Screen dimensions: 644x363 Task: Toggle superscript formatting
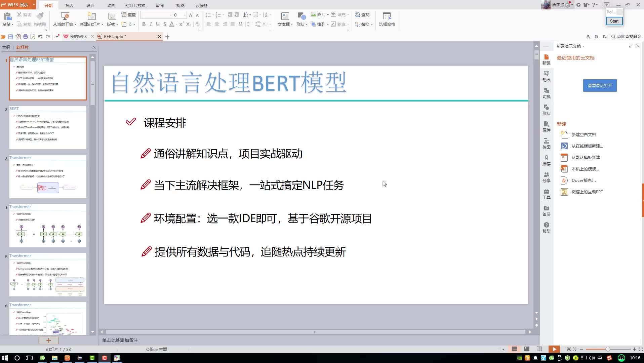tap(182, 24)
